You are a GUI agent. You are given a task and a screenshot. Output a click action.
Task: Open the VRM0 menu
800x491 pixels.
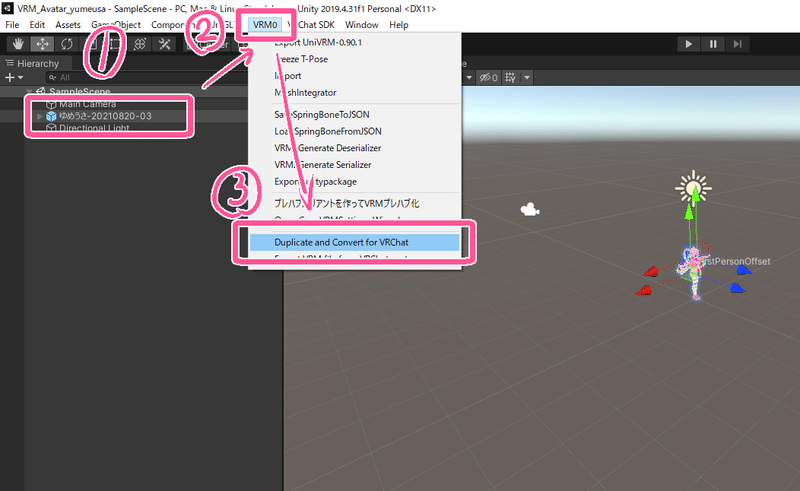(x=265, y=24)
